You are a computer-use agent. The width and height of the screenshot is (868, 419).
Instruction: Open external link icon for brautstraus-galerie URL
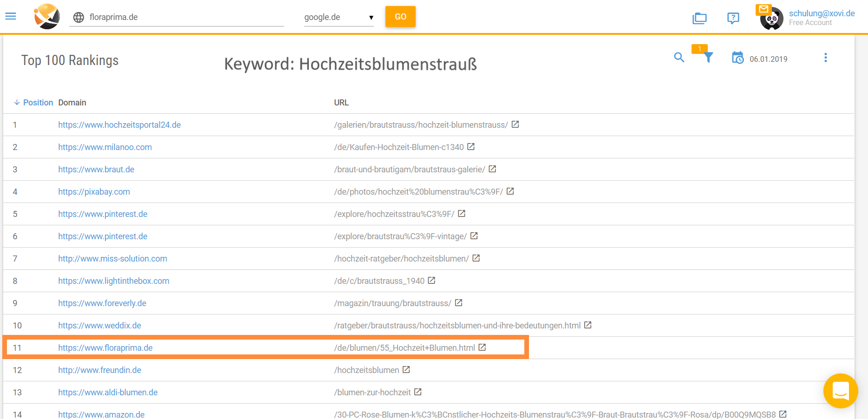492,169
